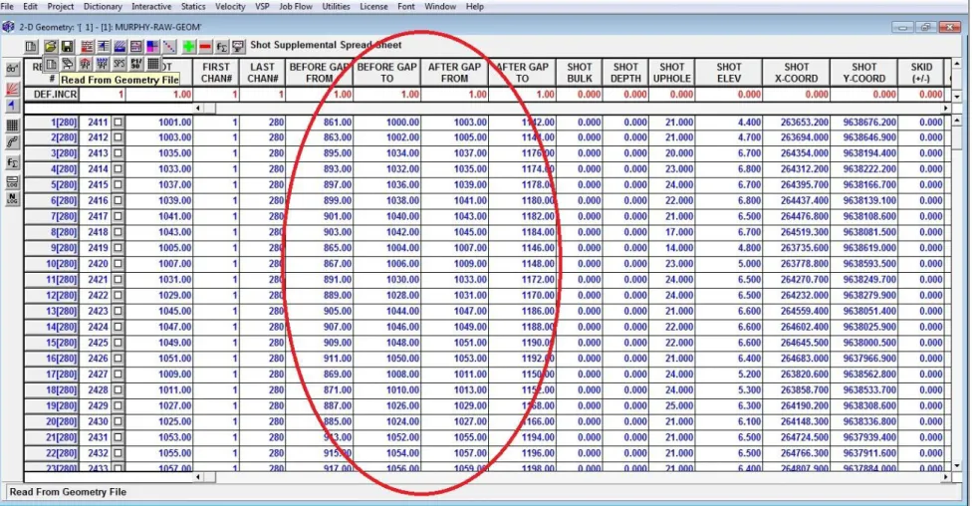980x506 pixels.
Task: Select the SHOT Y-COORD column header
Action: click(x=863, y=73)
